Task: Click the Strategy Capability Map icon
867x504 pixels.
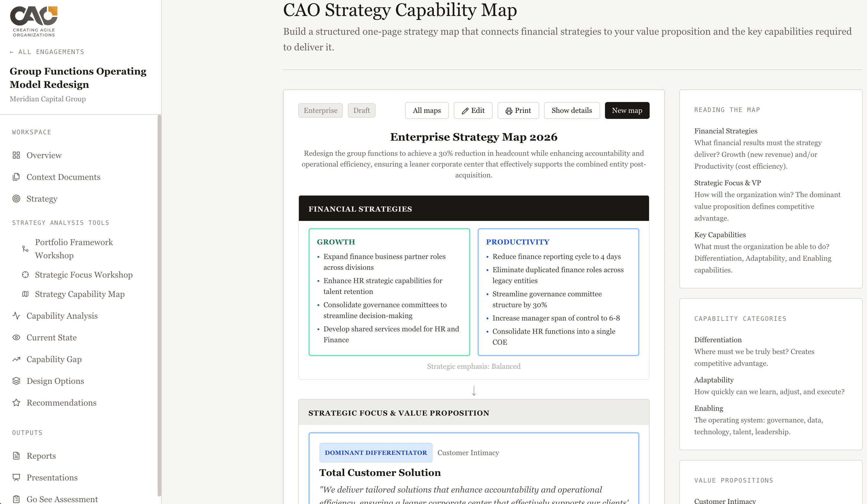Action: (25, 294)
